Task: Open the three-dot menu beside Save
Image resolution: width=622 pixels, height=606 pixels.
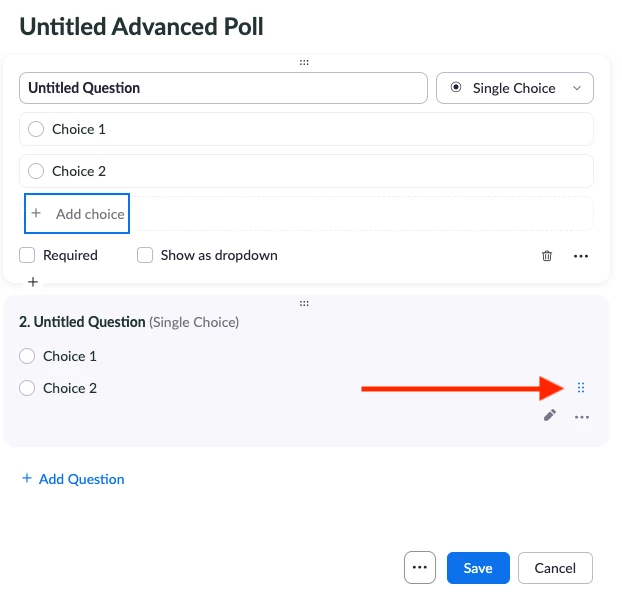Action: [420, 567]
